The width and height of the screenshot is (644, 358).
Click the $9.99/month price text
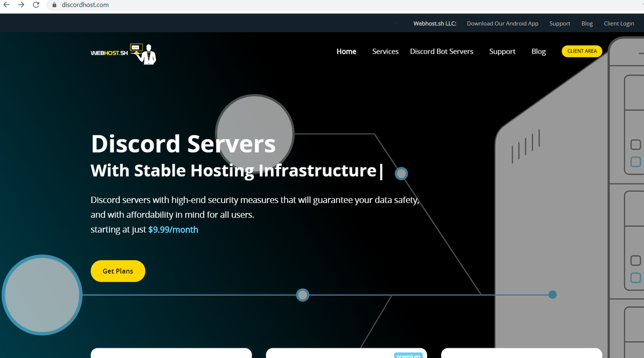[173, 230]
